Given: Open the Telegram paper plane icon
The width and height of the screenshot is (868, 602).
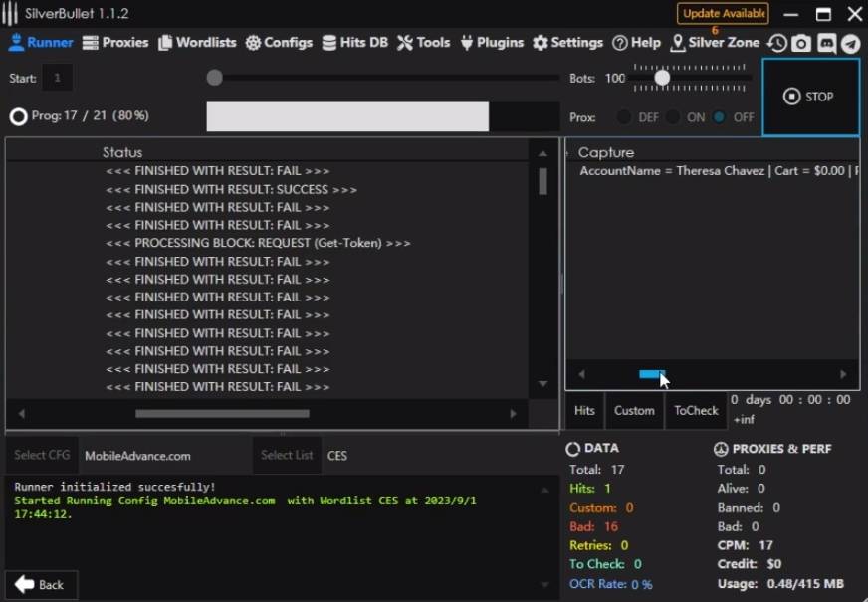Looking at the screenshot, I should point(850,43).
